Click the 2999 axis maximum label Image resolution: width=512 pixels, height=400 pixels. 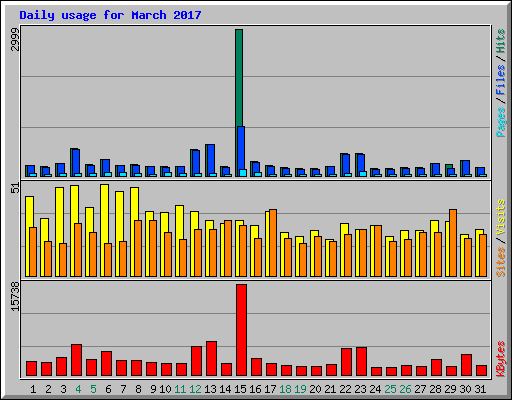(x=15, y=39)
